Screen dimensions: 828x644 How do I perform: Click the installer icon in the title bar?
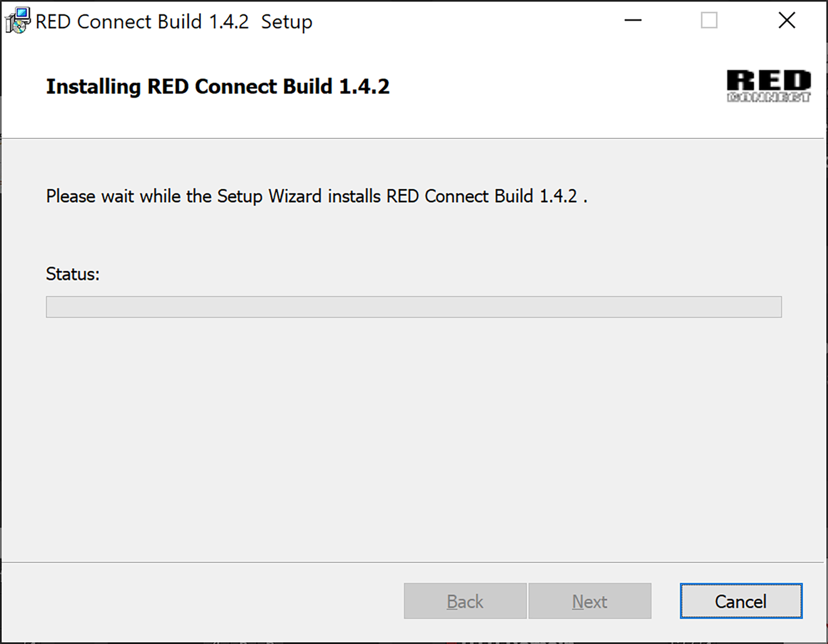tap(17, 21)
